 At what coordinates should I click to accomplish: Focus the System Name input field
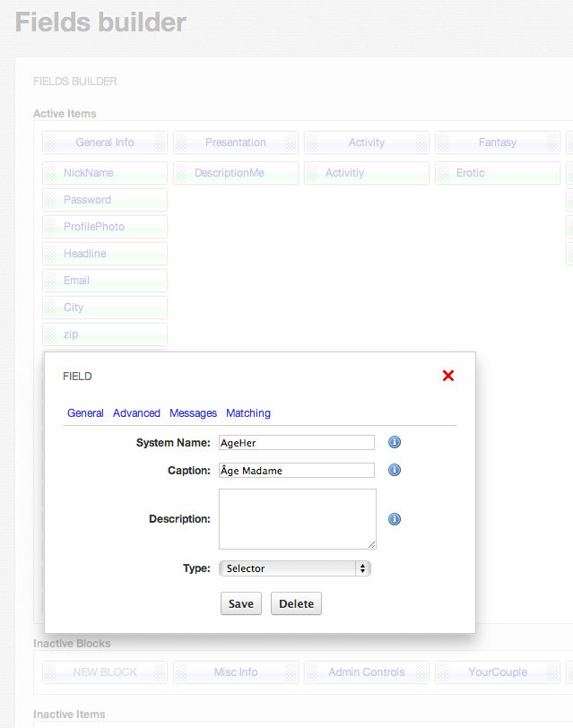296,442
